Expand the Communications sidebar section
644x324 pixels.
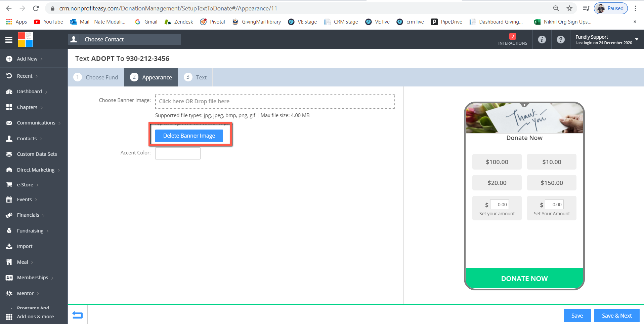click(36, 123)
